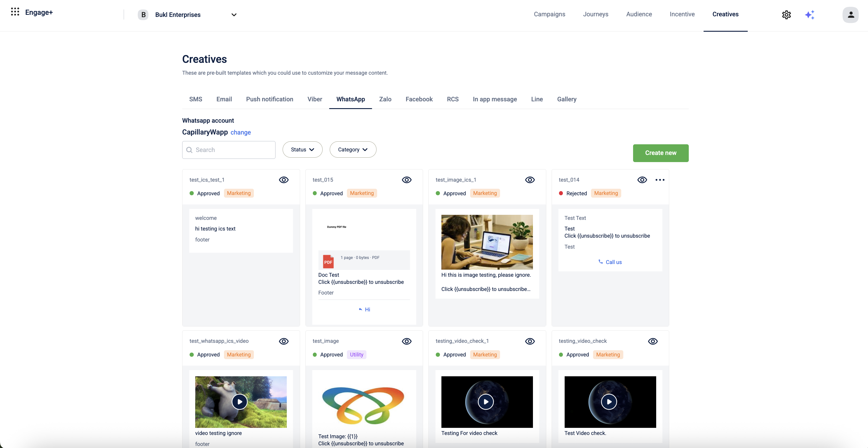868x448 pixels.
Task: Click the PDF file icon in test_015
Action: [x=328, y=262]
